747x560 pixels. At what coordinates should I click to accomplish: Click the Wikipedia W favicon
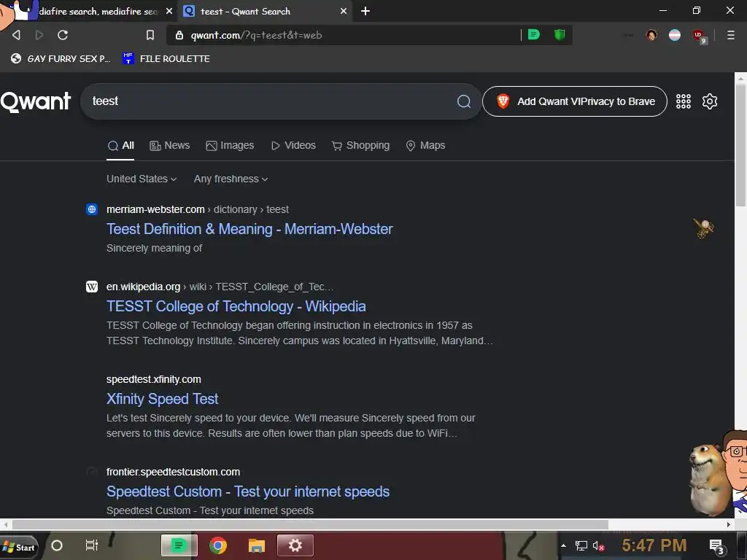click(92, 287)
